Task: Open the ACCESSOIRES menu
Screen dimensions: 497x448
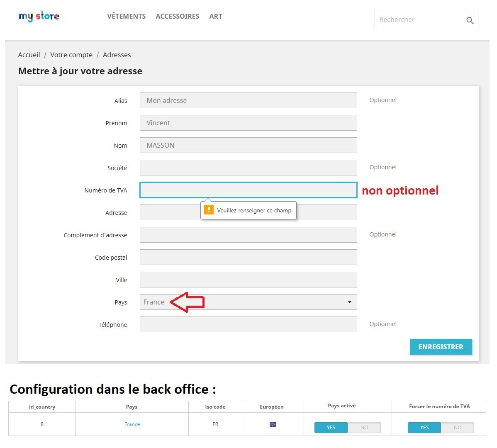Action: 177,17
